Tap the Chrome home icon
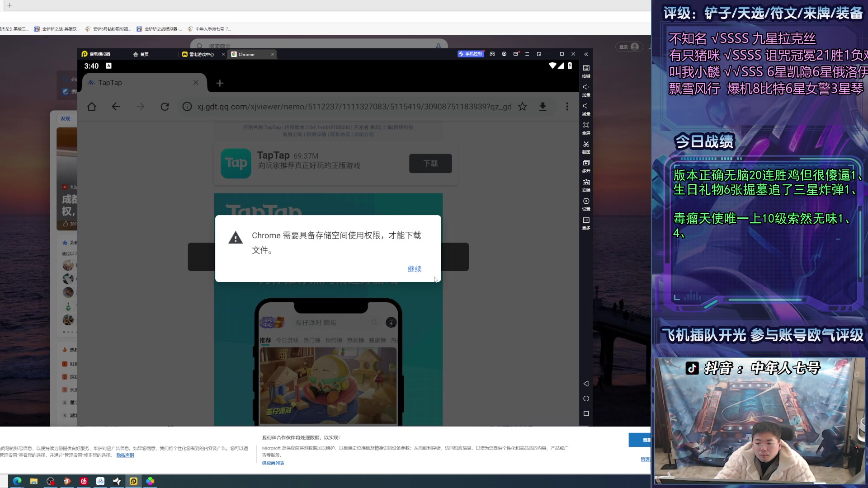 coord(92,107)
